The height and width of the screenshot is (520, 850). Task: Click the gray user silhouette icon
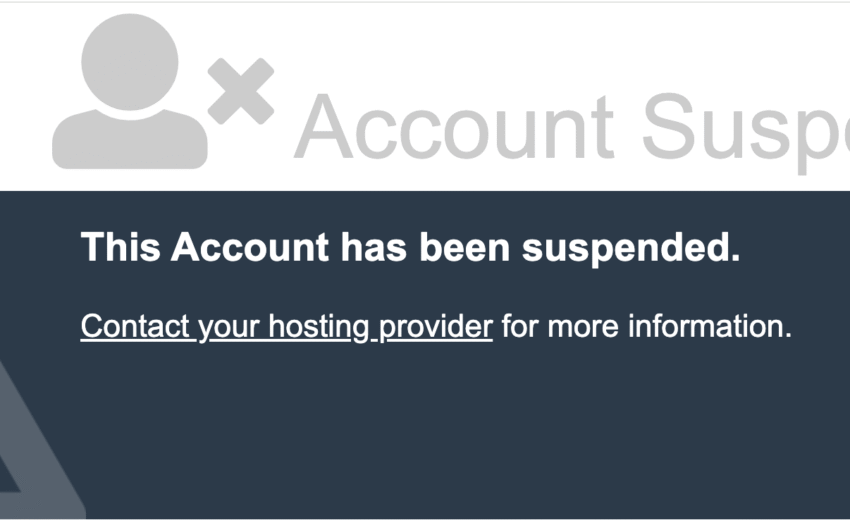tap(130, 91)
